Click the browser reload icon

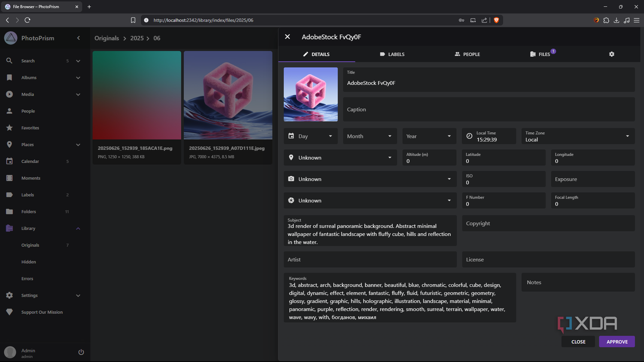[x=27, y=20]
